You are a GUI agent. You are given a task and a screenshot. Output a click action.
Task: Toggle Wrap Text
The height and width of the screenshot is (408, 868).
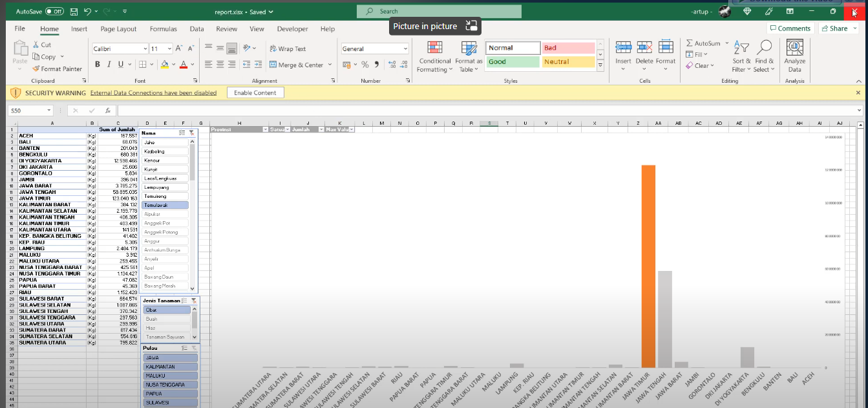[288, 48]
